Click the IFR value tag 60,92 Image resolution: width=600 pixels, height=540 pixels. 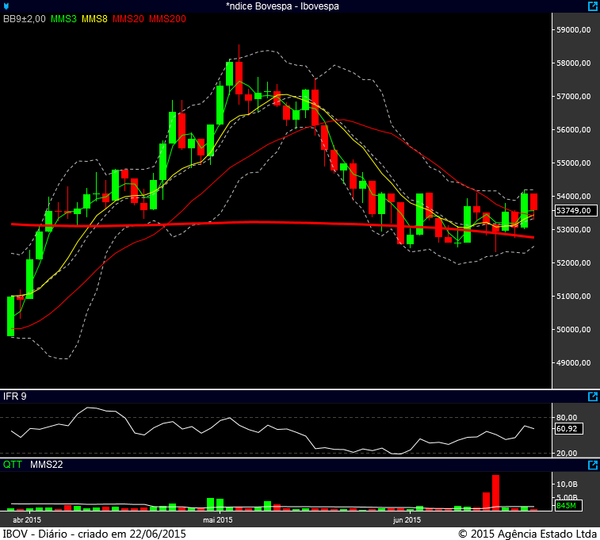point(568,429)
